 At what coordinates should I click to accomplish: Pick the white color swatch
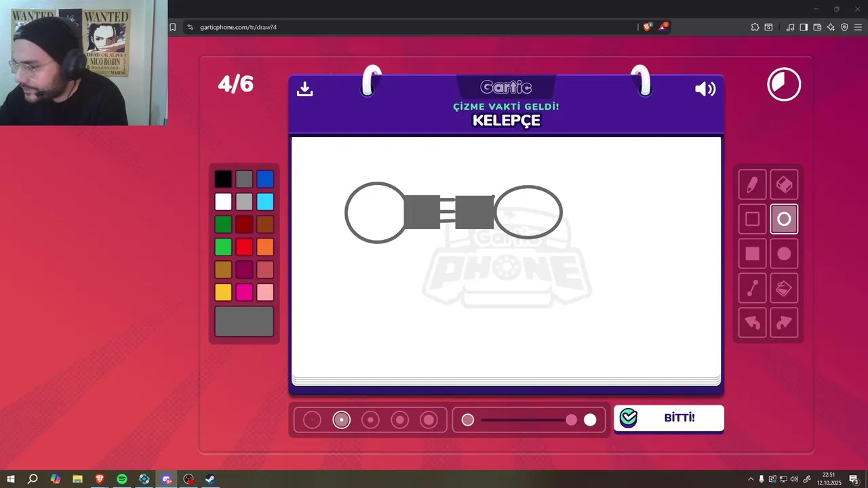(223, 201)
